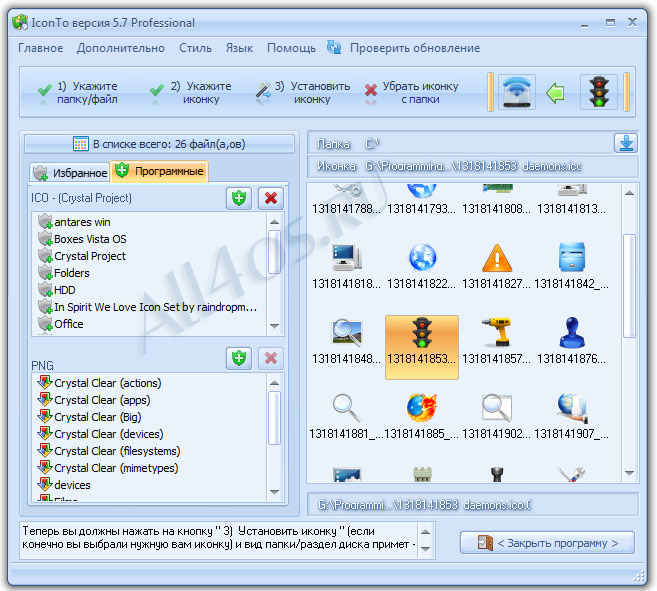The width and height of the screenshot is (657, 591).
Task: Click 3) Установить иконку button
Action: 305,93
